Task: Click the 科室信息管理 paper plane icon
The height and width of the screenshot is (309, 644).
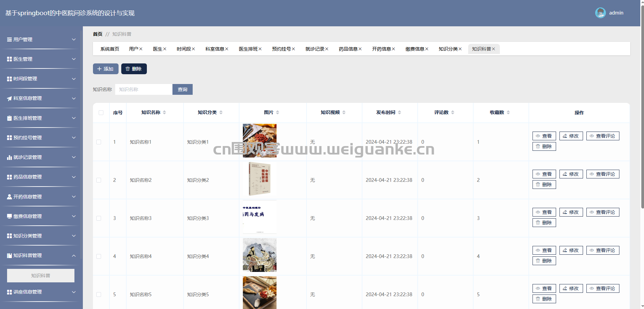Action: [x=9, y=99]
